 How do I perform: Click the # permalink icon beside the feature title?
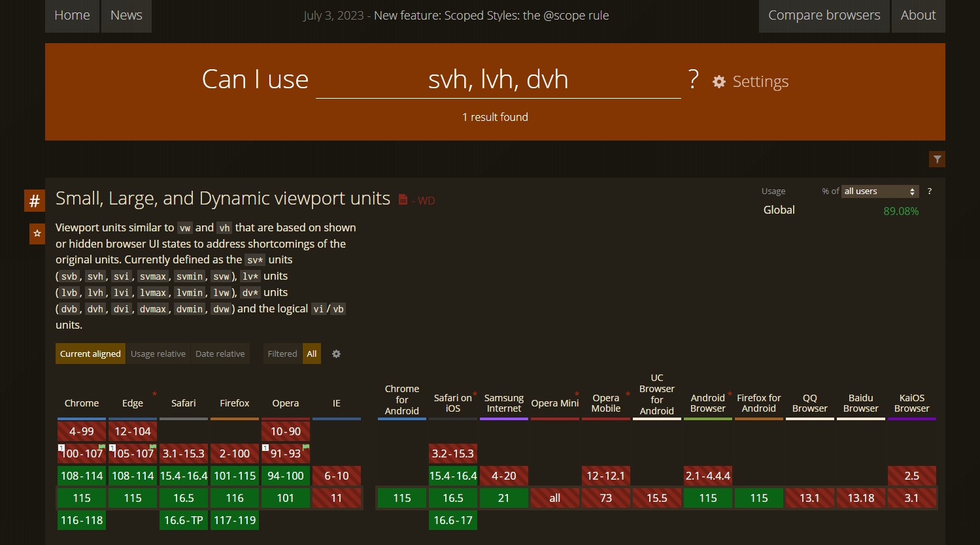coord(35,201)
